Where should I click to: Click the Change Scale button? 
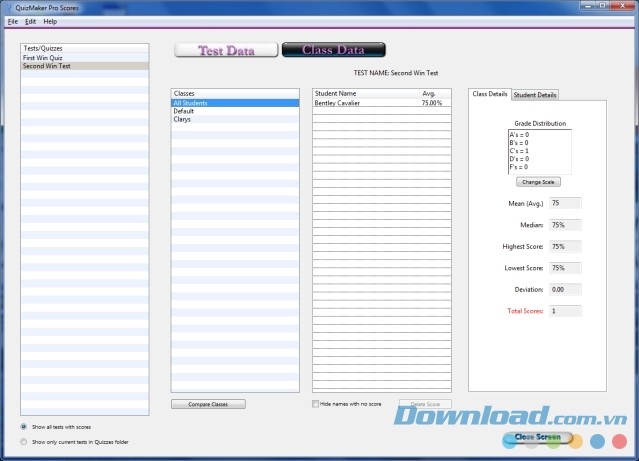coord(538,182)
